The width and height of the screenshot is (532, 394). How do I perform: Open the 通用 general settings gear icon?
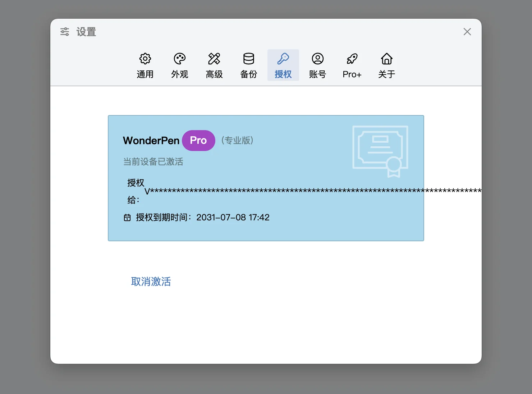tap(145, 59)
